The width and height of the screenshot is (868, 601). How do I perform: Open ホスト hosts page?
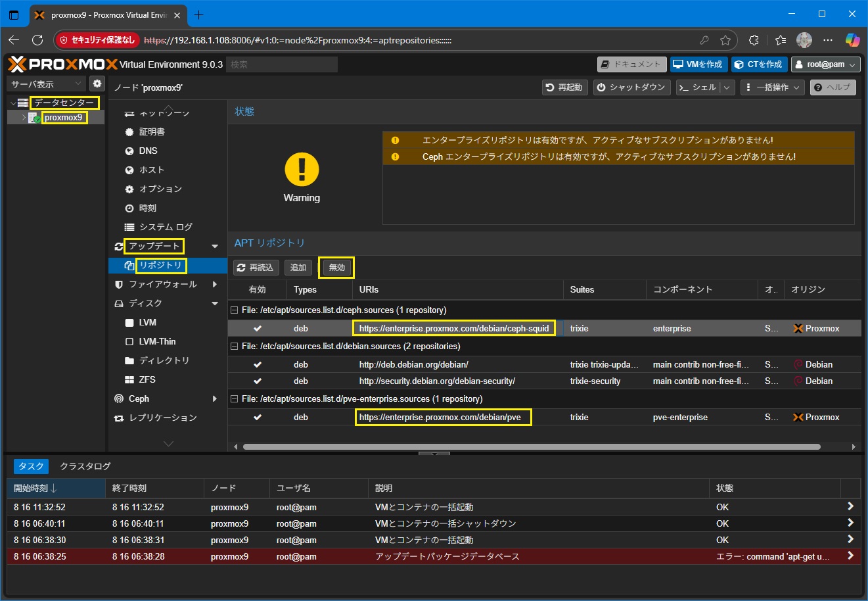[152, 170]
